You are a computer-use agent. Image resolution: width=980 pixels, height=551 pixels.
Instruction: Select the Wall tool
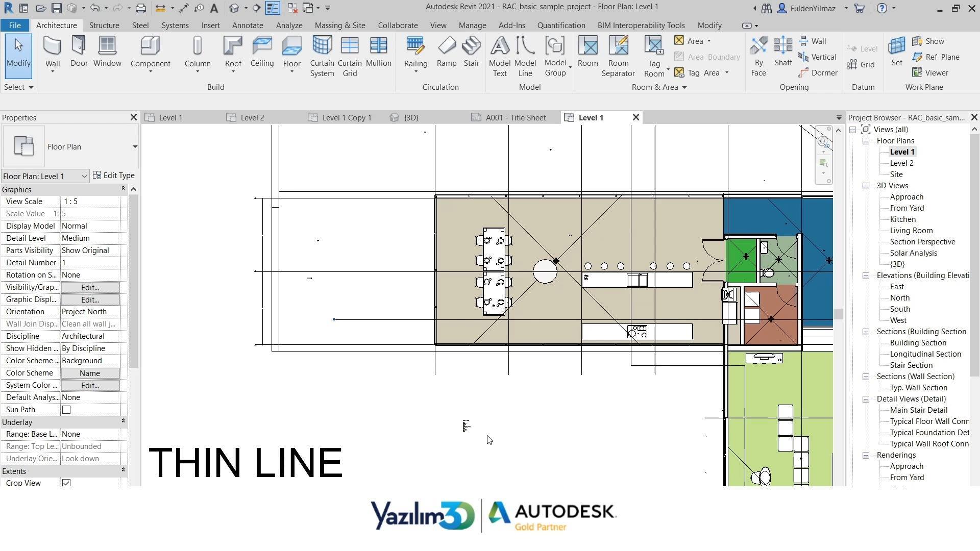(53, 55)
